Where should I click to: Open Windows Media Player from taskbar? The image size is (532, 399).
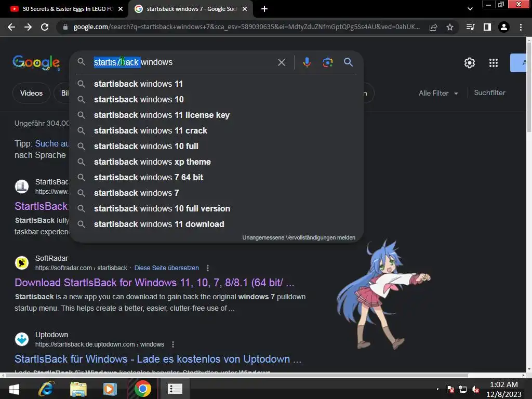point(110,389)
